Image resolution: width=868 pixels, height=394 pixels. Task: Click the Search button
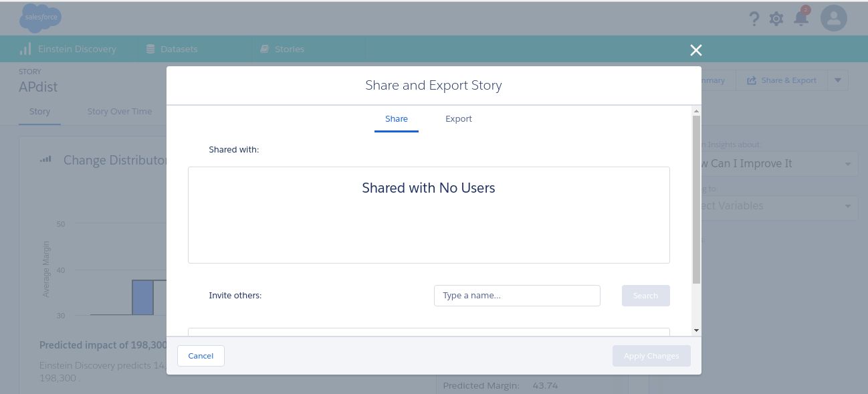(x=645, y=296)
